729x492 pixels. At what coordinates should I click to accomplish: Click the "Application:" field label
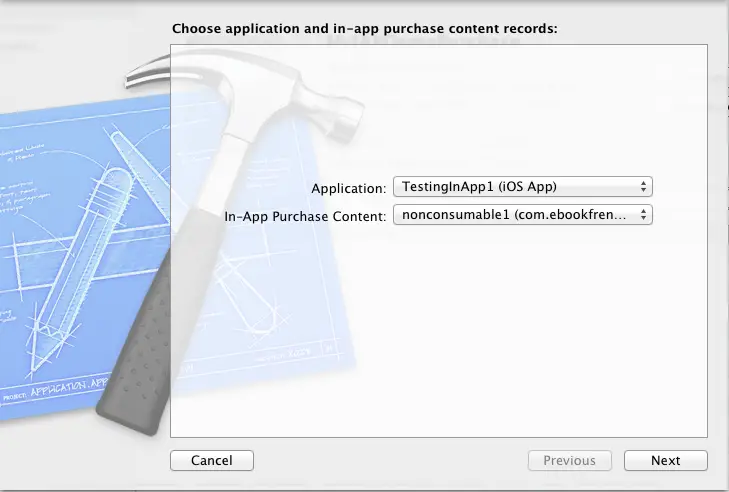[348, 188]
